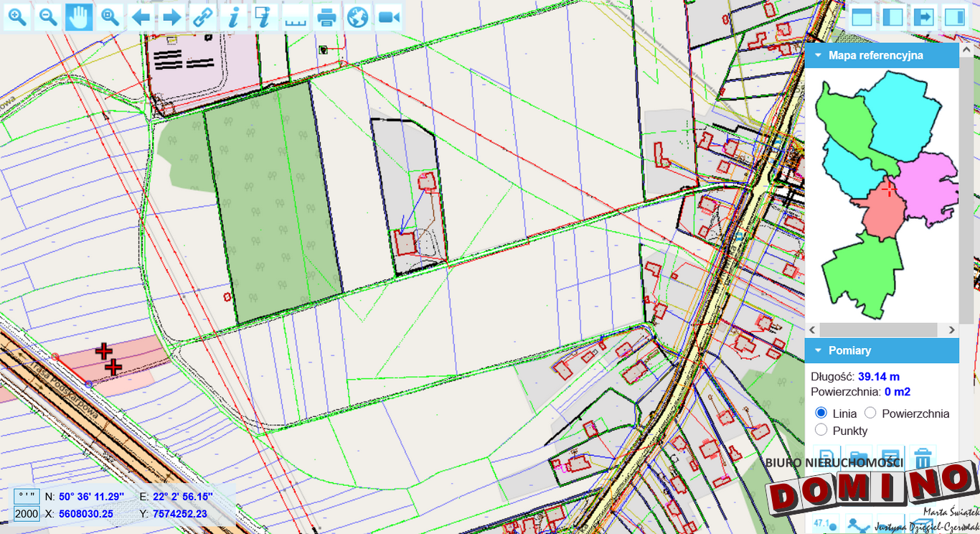Image resolution: width=980 pixels, height=534 pixels.
Task: Toggle the degrees-minutes-seconds coordinate format button
Action: click(27, 496)
